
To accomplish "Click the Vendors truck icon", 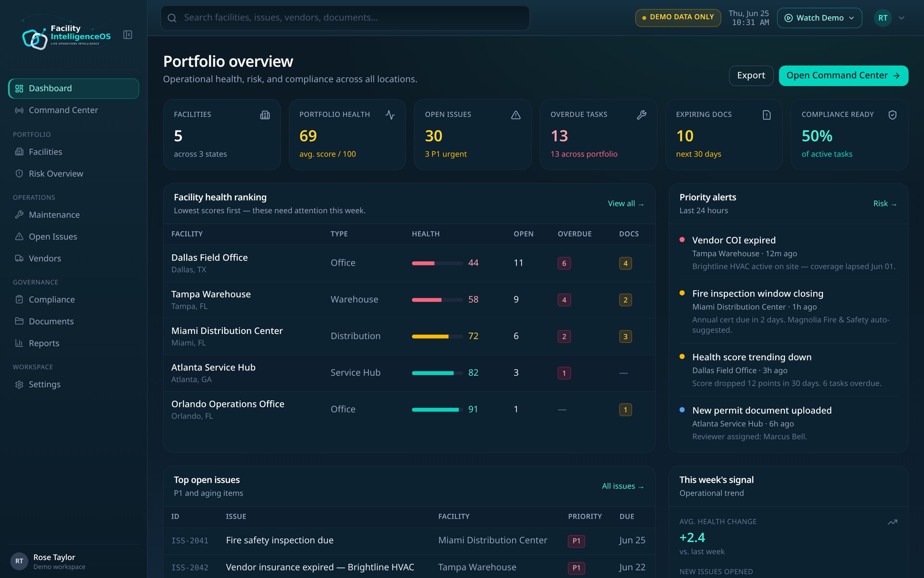I will (19, 258).
